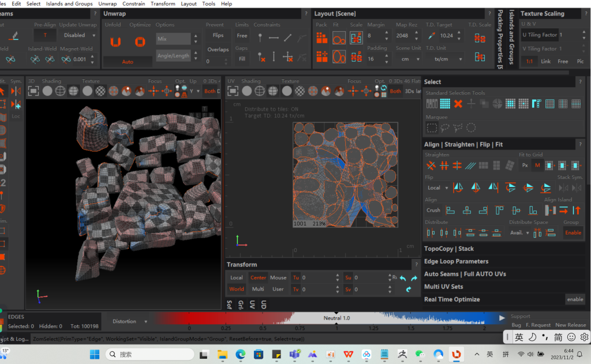The width and height of the screenshot is (591, 364).
Task: Enable the Auto unwrap toggle
Action: [x=128, y=62]
